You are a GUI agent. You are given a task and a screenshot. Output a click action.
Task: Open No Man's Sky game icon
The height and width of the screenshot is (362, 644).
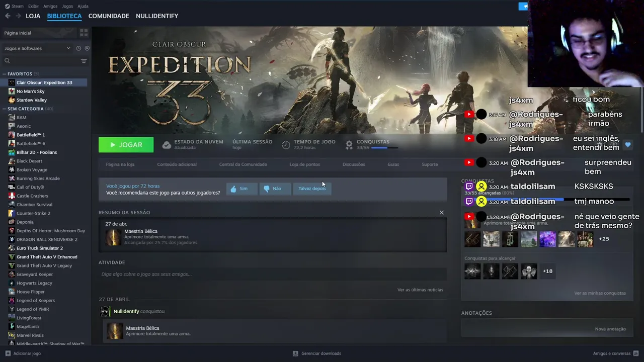[x=12, y=92]
